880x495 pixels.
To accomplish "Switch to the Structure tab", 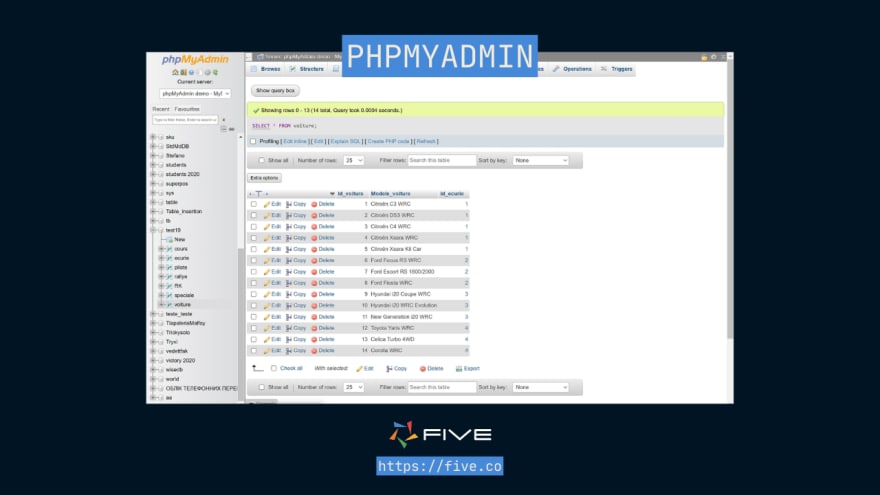I will point(306,69).
